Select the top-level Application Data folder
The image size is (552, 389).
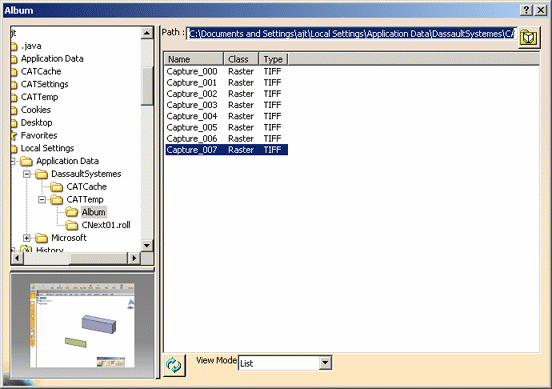point(52,59)
